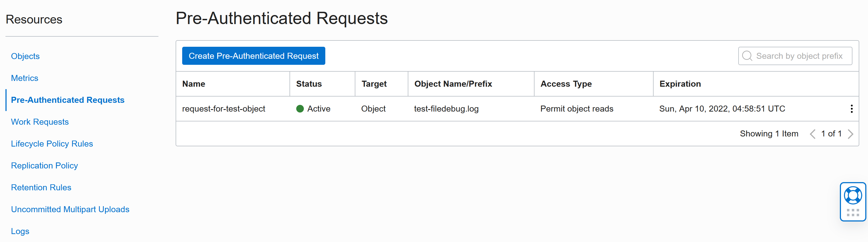Click the Active status text

319,109
